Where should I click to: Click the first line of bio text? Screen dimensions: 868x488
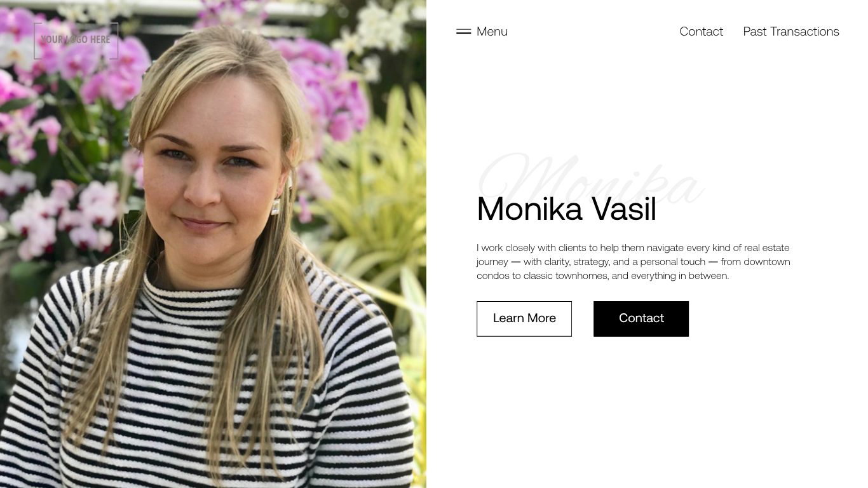click(633, 248)
